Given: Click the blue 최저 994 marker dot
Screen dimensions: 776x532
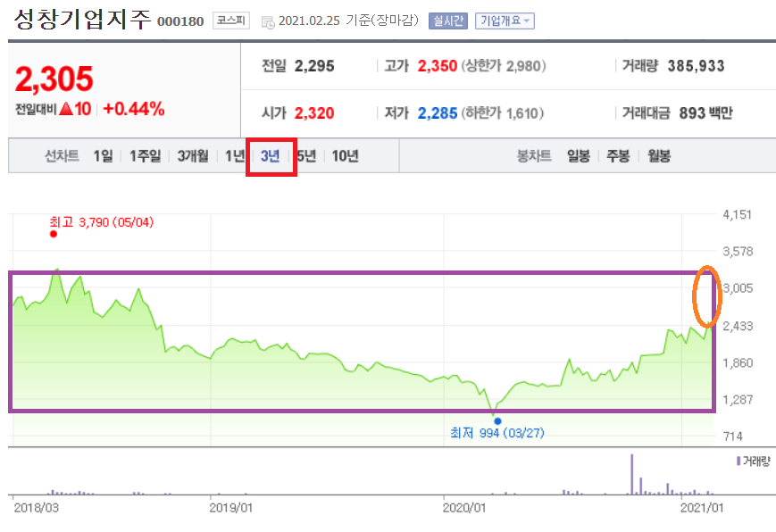Looking at the screenshot, I should pos(498,421).
